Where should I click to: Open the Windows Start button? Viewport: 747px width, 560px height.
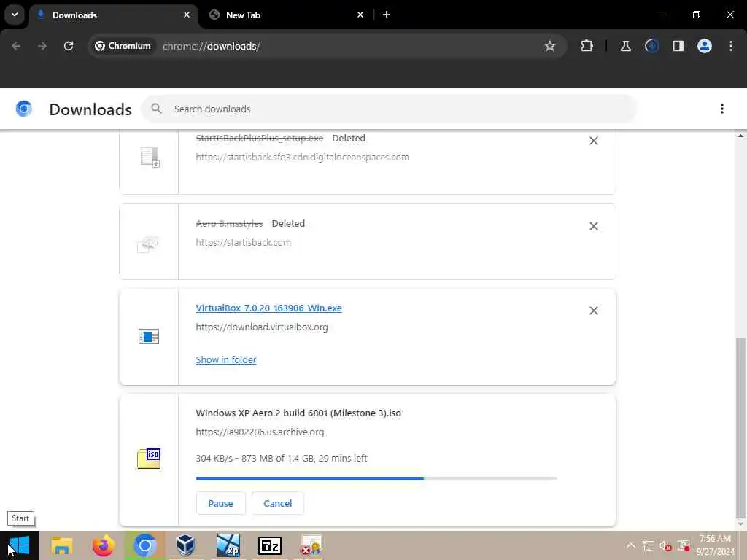pyautogui.click(x=20, y=545)
